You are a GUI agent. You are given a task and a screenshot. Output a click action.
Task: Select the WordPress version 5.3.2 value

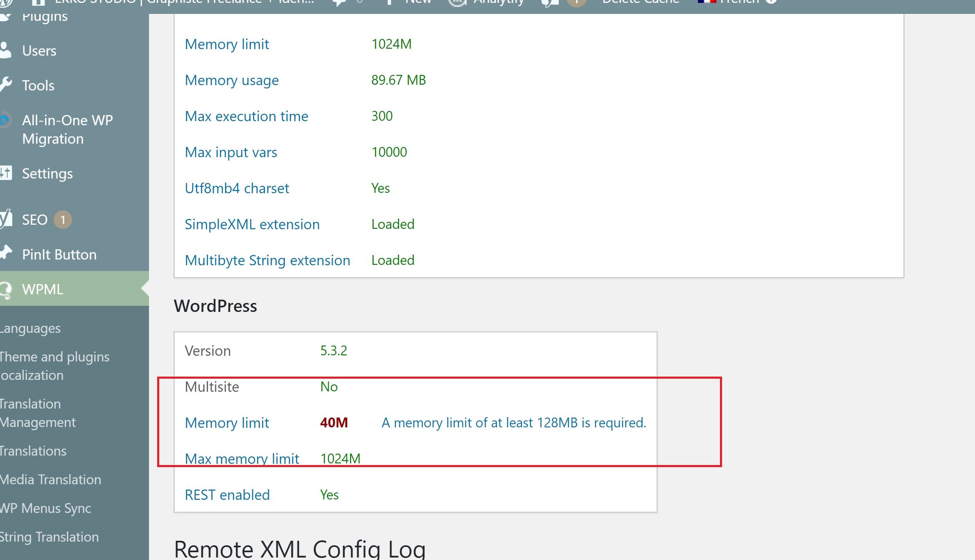pyautogui.click(x=334, y=351)
